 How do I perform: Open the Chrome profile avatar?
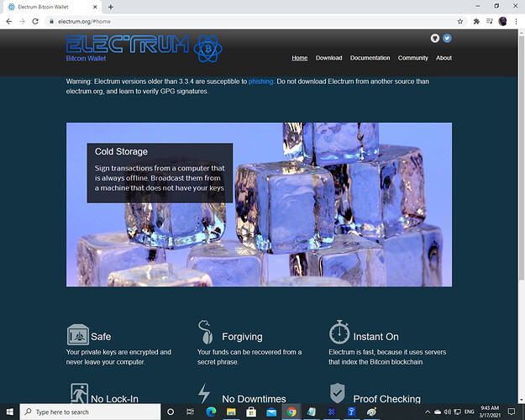coord(502,22)
